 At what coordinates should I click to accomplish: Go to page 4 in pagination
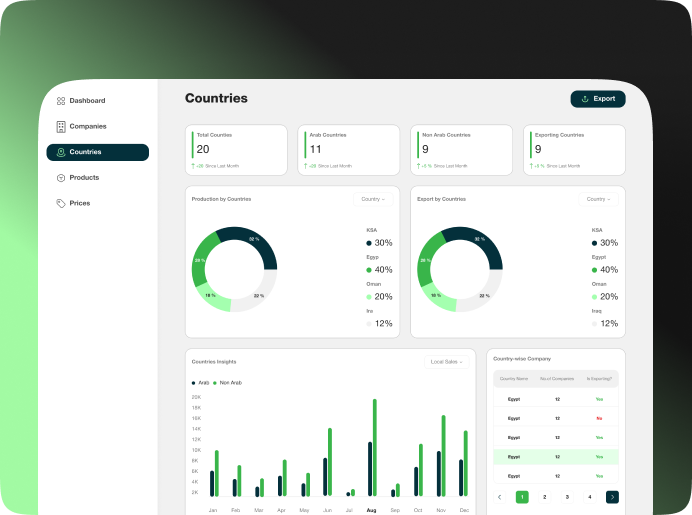click(x=590, y=497)
